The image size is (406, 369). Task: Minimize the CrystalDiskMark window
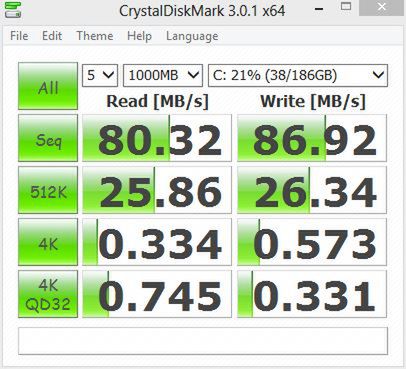319,8
